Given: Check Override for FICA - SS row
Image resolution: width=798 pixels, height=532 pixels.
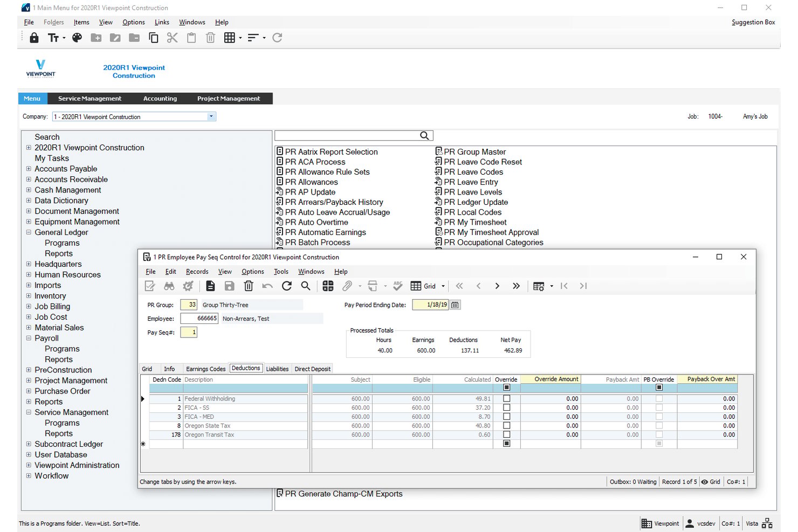Looking at the screenshot, I should [x=506, y=408].
